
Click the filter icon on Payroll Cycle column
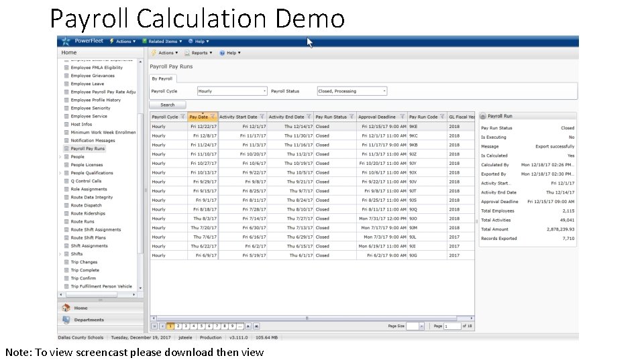tap(182, 117)
